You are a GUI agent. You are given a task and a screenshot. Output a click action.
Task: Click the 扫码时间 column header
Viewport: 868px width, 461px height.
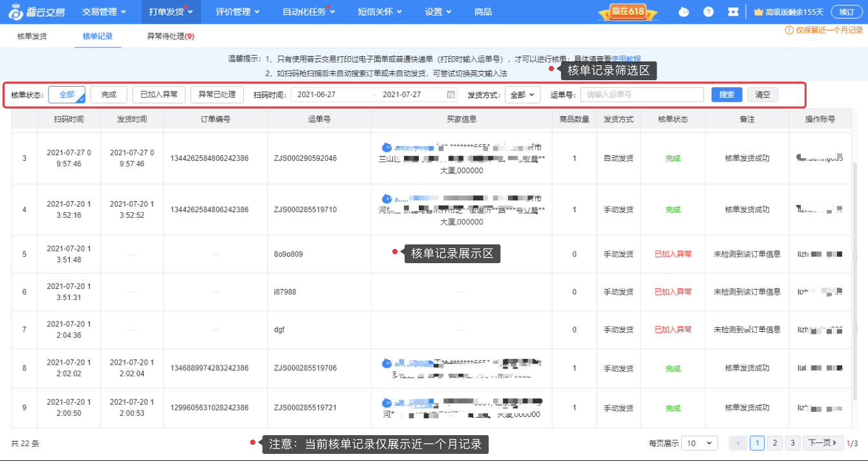(69, 119)
